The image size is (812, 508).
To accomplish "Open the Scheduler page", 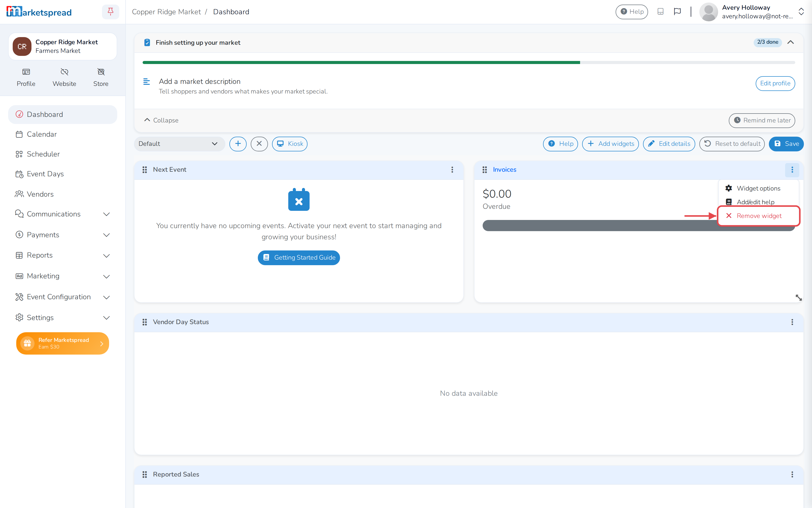I will [x=63, y=154].
